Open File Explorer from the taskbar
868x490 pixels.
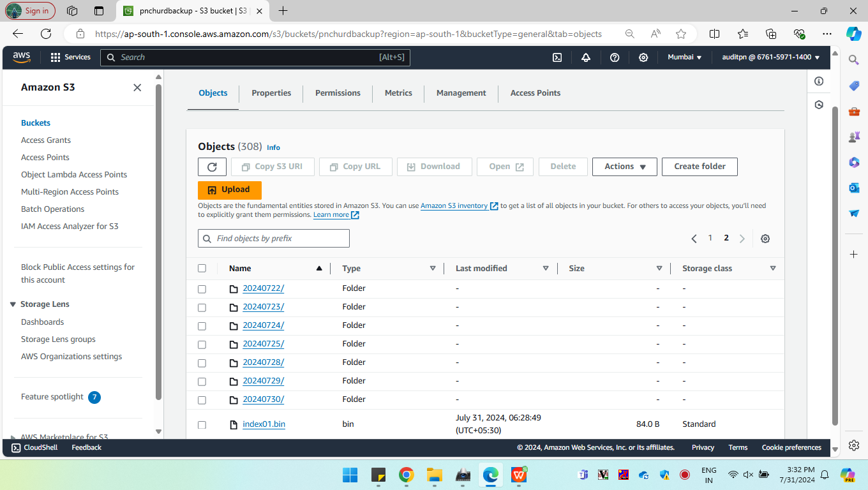[x=435, y=475]
